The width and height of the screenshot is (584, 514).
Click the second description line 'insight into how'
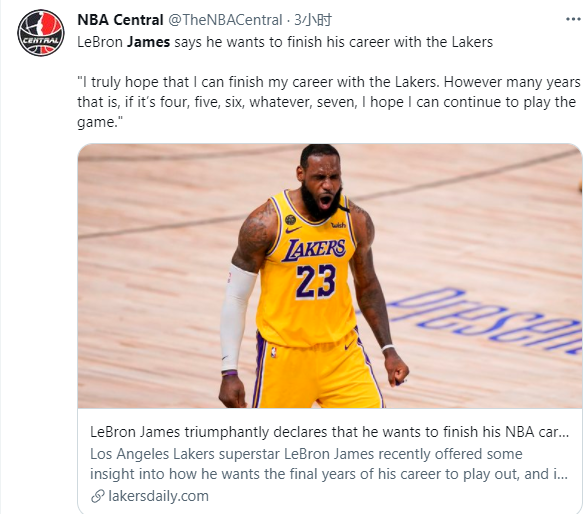click(329, 474)
